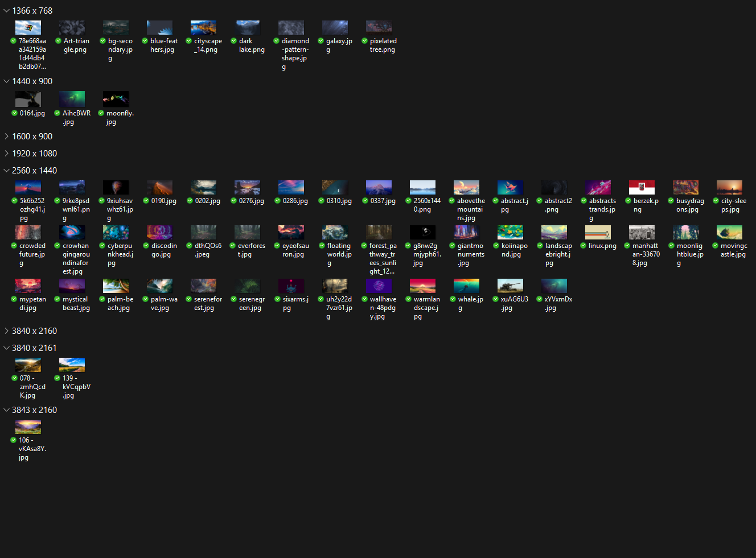Click file name '0202.jpg'
Screen dimensions: 756x558
208,201
